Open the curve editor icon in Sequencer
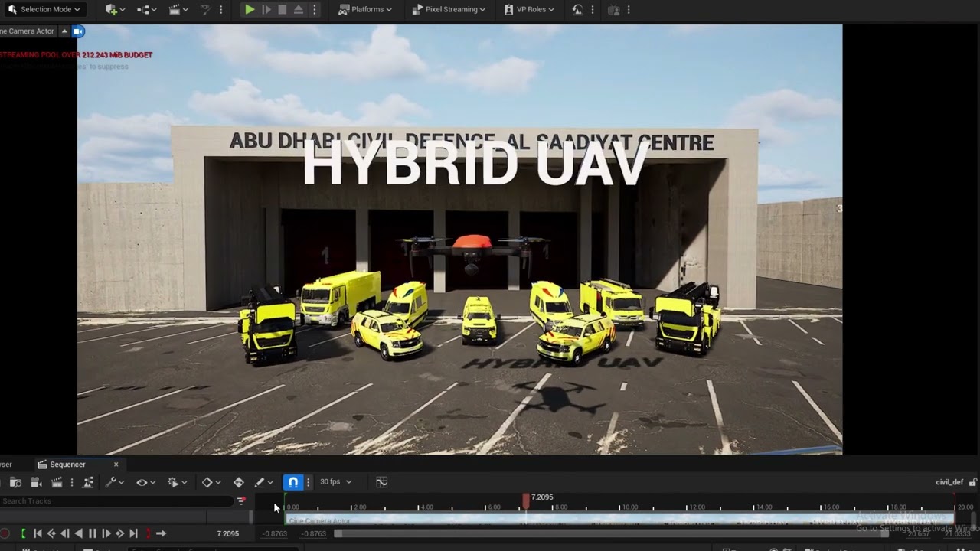Screen dimensions: 980x551 [x=382, y=482]
